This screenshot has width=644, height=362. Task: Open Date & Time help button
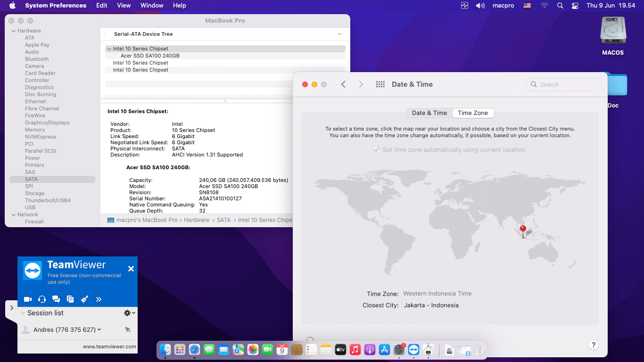594,345
